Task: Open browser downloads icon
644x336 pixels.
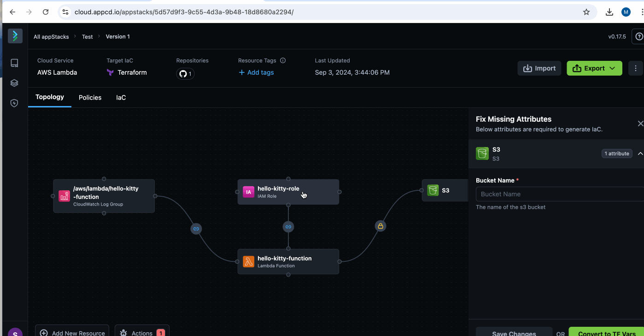Action: coord(609,12)
